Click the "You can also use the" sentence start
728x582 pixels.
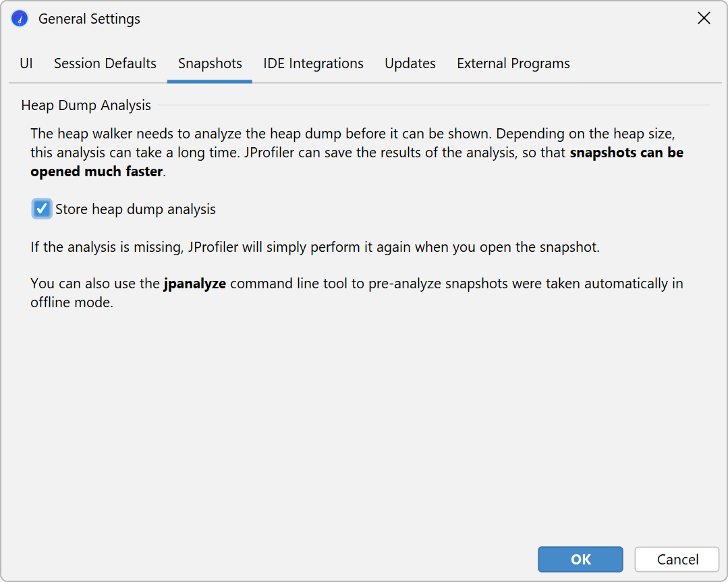96,284
